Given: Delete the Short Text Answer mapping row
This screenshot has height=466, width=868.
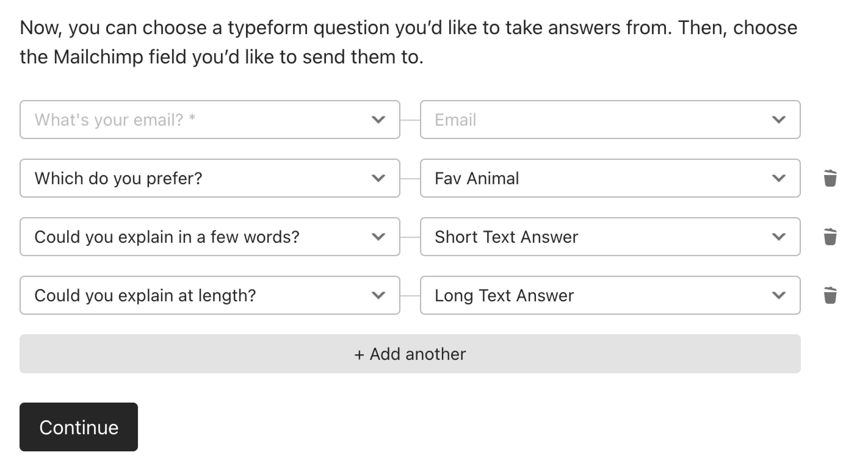Looking at the screenshot, I should pos(830,237).
